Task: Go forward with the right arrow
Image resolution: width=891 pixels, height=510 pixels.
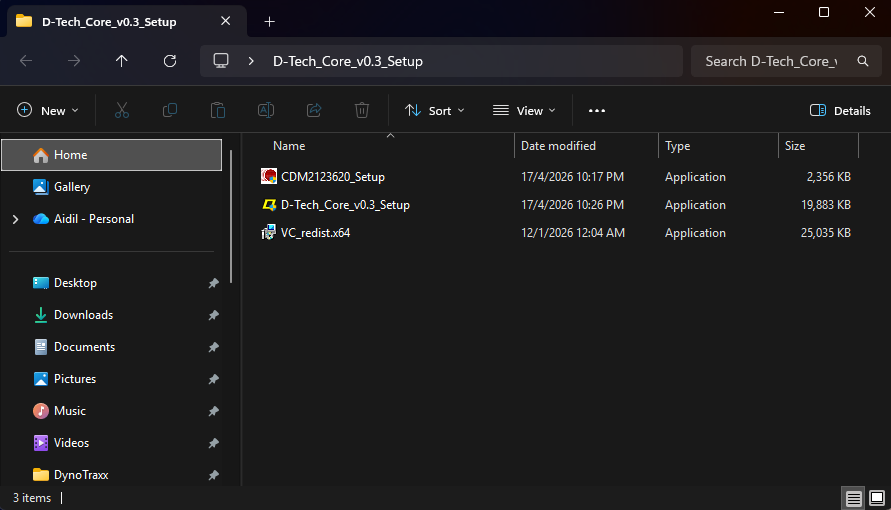Action: tap(74, 61)
